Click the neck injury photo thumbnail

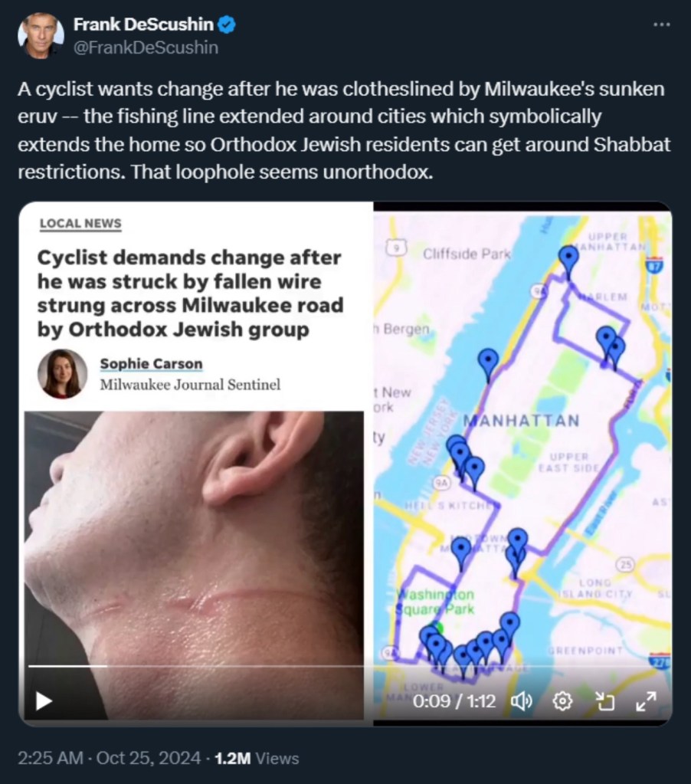click(194, 565)
